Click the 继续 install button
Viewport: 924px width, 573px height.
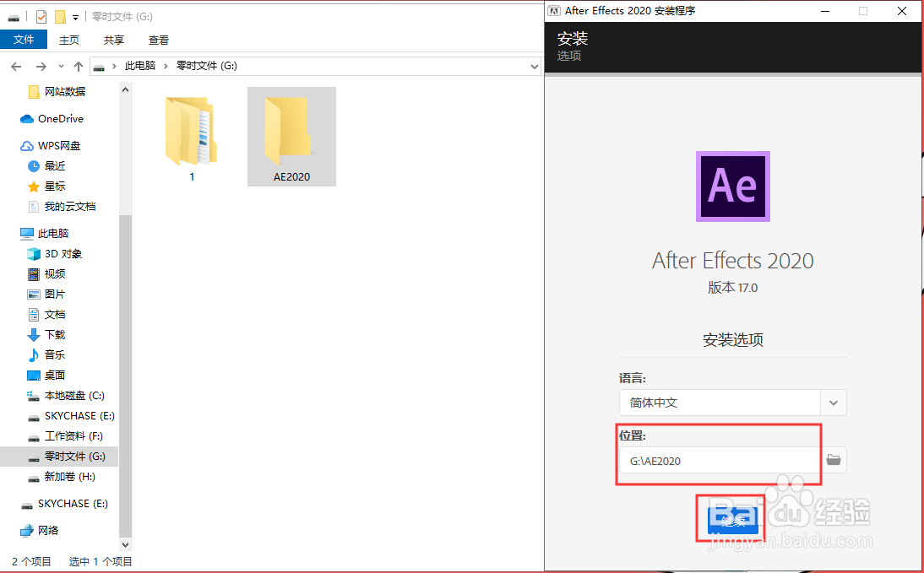tap(731, 518)
